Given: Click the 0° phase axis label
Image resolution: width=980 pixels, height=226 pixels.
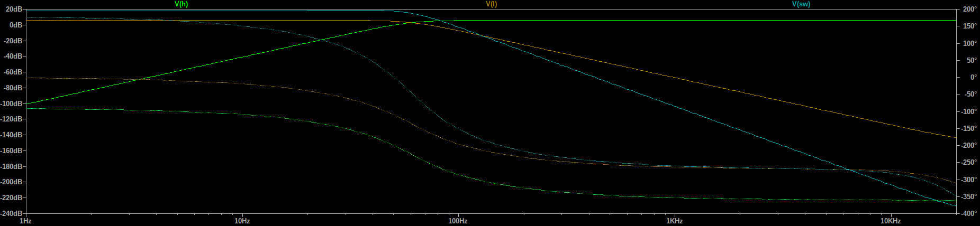Looking at the screenshot, I should pyautogui.click(x=973, y=78).
